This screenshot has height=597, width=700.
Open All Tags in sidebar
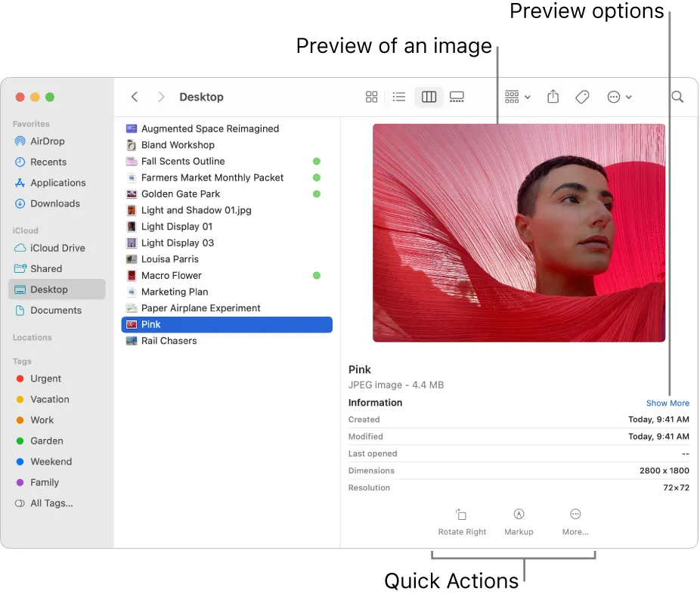[x=57, y=503]
